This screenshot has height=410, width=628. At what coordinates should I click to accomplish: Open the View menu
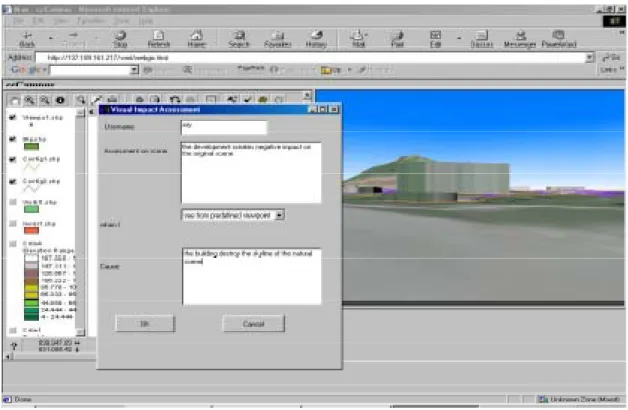point(60,21)
